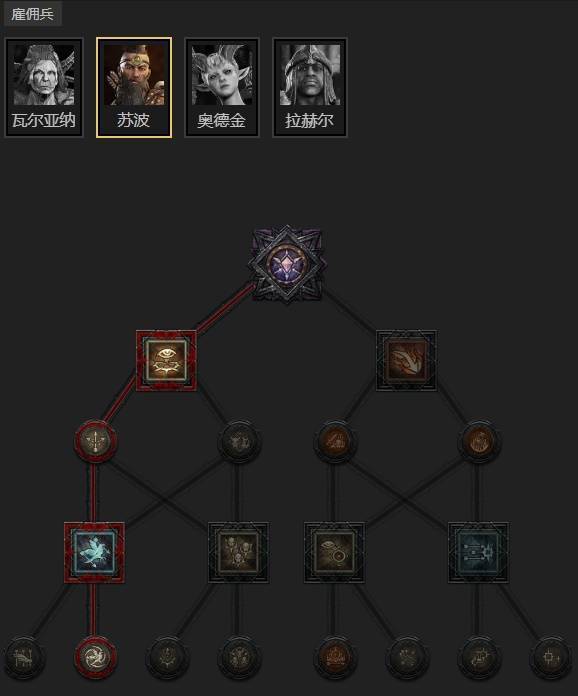Select unlit passive node right of eye skill
This screenshot has width=578, height=696.
coord(239,442)
